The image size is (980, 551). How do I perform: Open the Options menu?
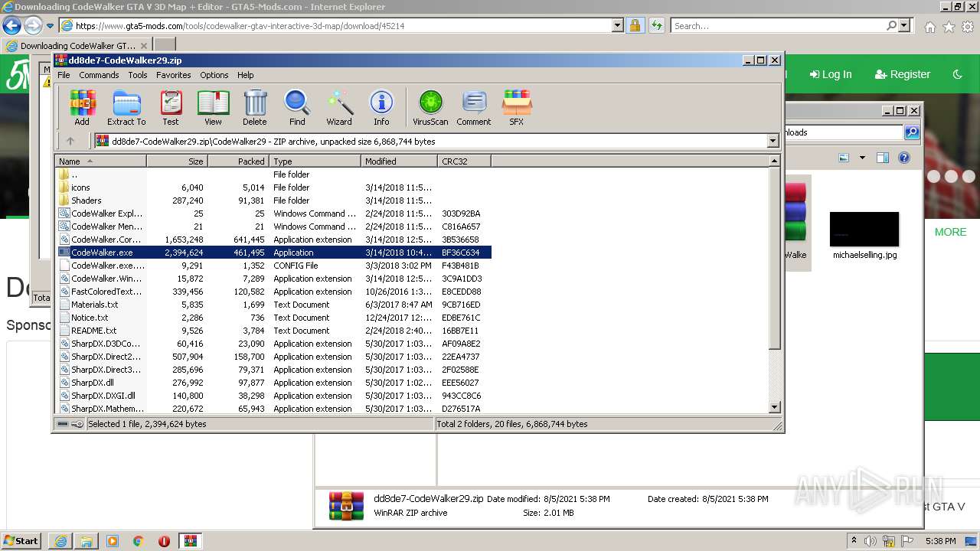pos(214,75)
